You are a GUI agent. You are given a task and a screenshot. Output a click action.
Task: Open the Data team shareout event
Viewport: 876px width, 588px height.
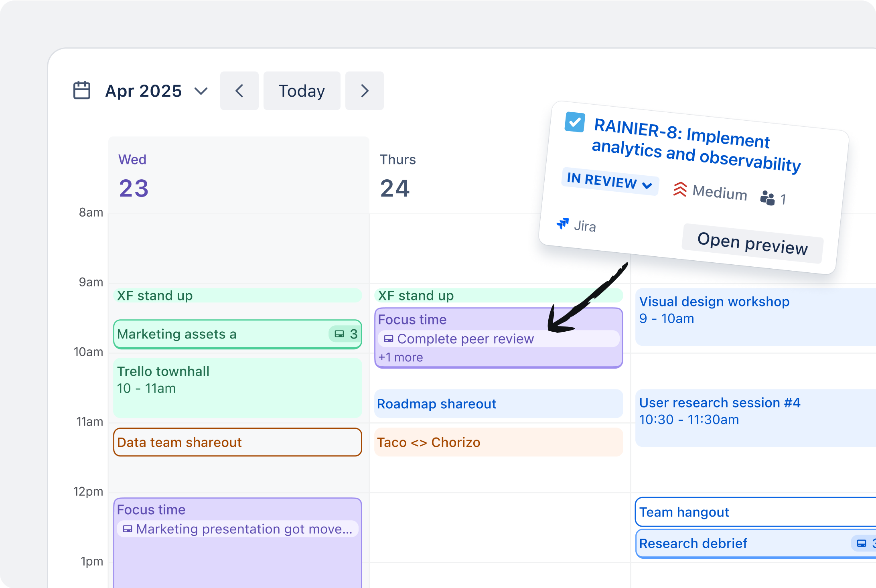tap(238, 442)
